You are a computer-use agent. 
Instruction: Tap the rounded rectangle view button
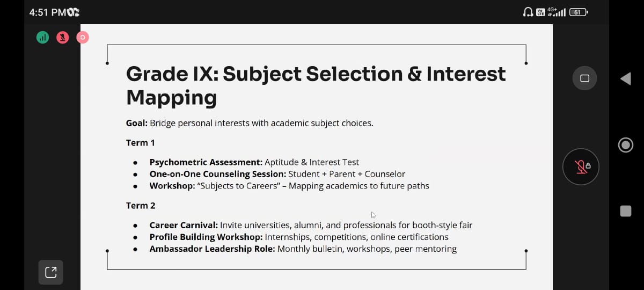point(584,78)
